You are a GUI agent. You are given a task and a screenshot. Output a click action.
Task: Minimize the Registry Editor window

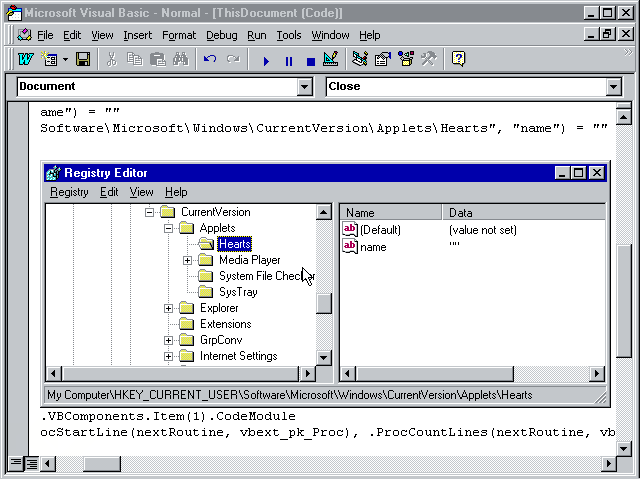(x=562, y=173)
